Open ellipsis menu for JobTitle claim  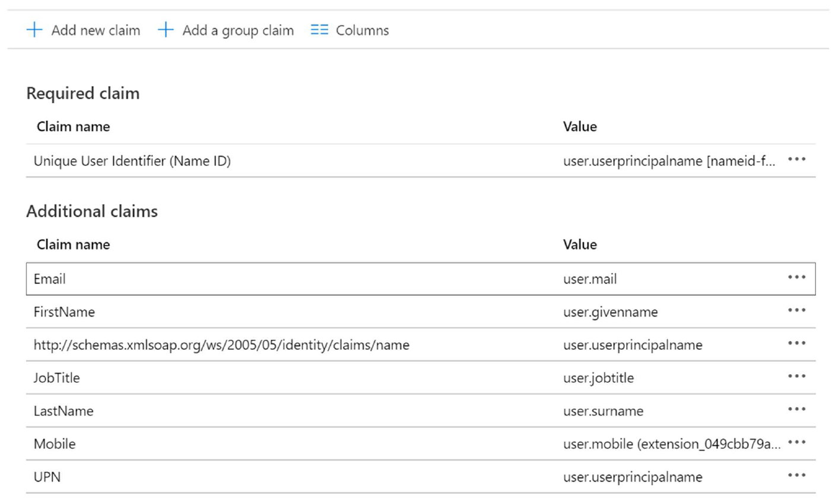tap(796, 377)
